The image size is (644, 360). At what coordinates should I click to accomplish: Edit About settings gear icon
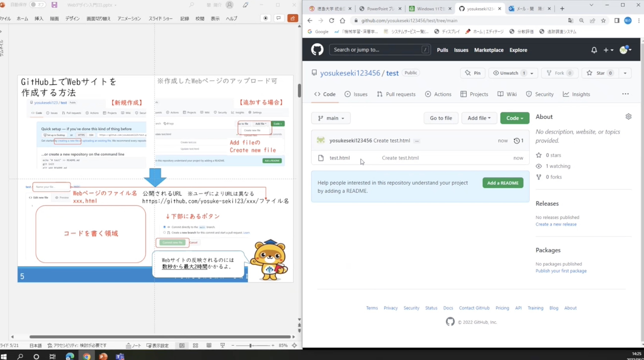click(x=628, y=116)
